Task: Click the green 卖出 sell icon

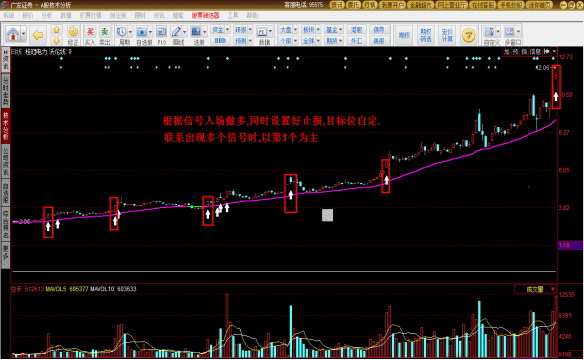Action: pos(105,32)
